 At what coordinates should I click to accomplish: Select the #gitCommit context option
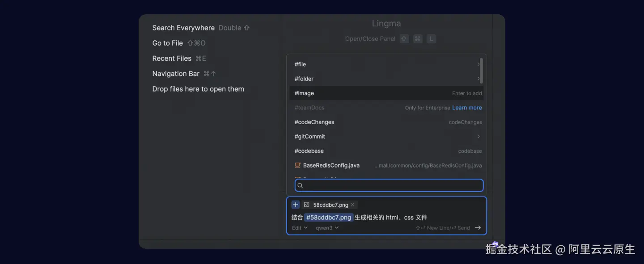tap(386, 136)
